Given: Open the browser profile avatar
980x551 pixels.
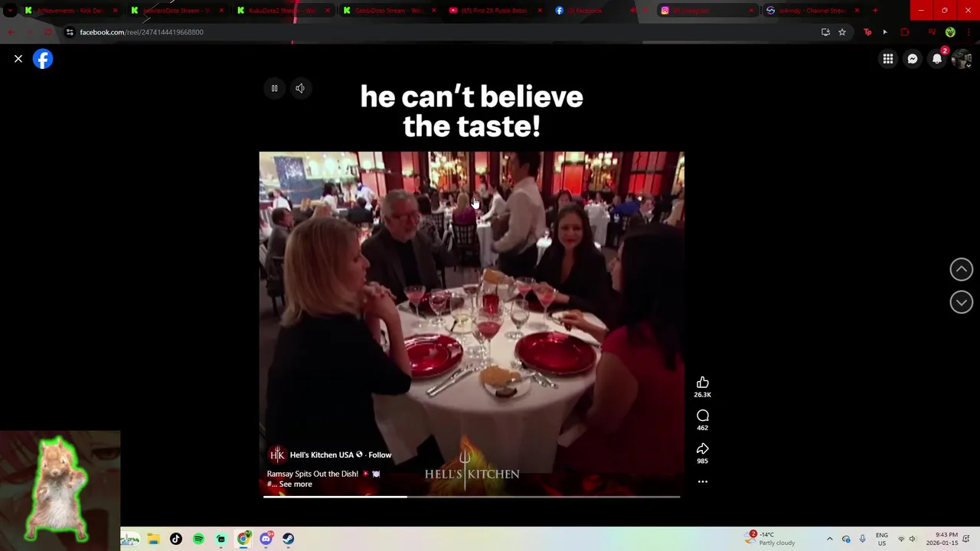Looking at the screenshot, I should coord(950,32).
